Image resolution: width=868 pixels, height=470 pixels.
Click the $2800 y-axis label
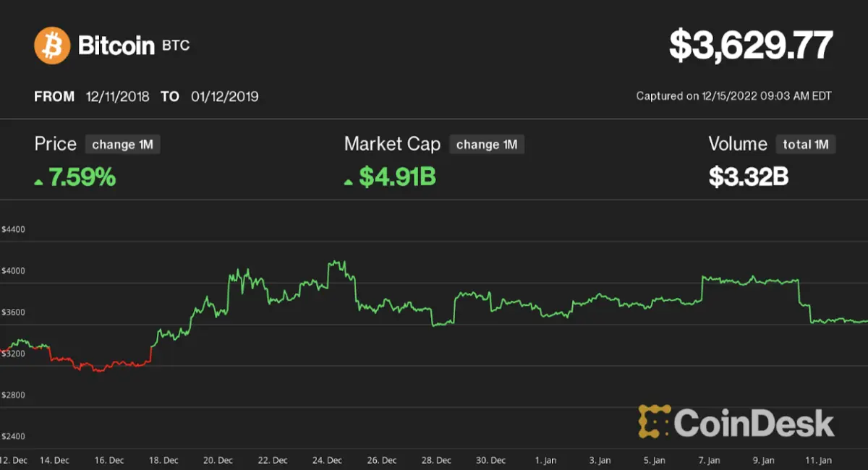(x=13, y=395)
